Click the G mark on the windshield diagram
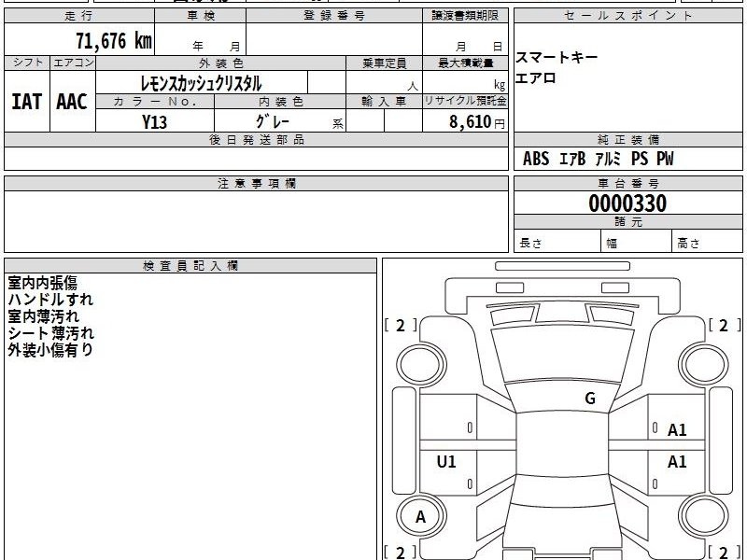 click(x=590, y=399)
